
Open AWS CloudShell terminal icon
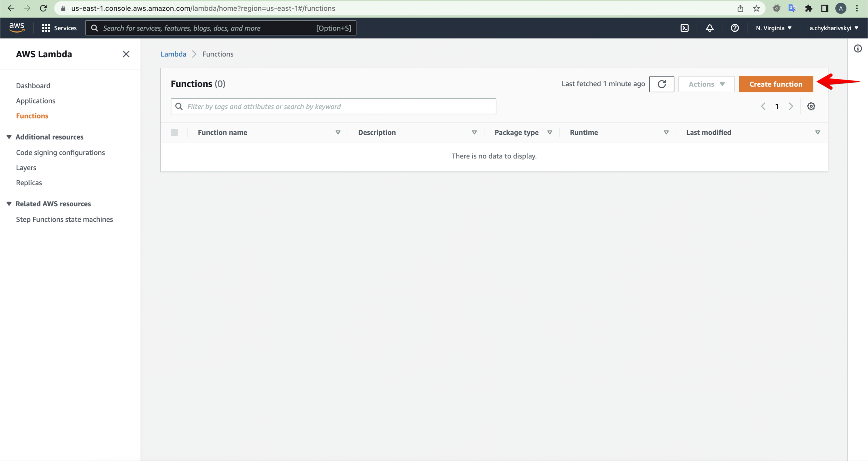click(x=684, y=28)
